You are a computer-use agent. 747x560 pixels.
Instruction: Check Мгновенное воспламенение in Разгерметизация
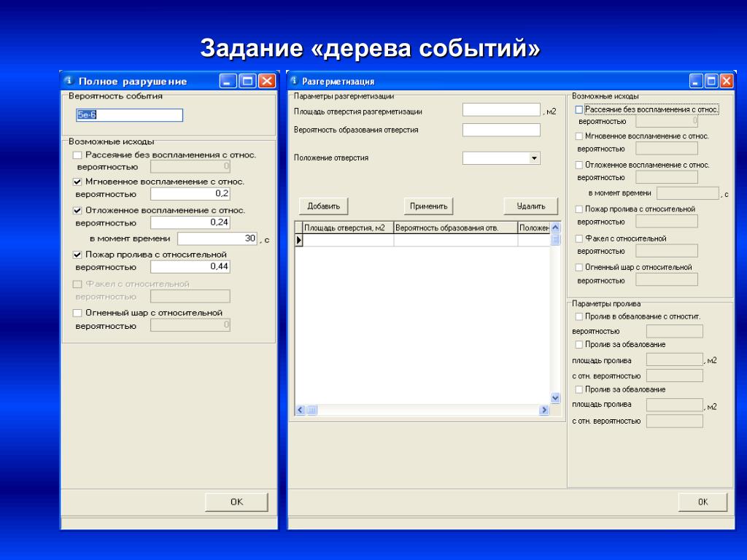point(578,136)
